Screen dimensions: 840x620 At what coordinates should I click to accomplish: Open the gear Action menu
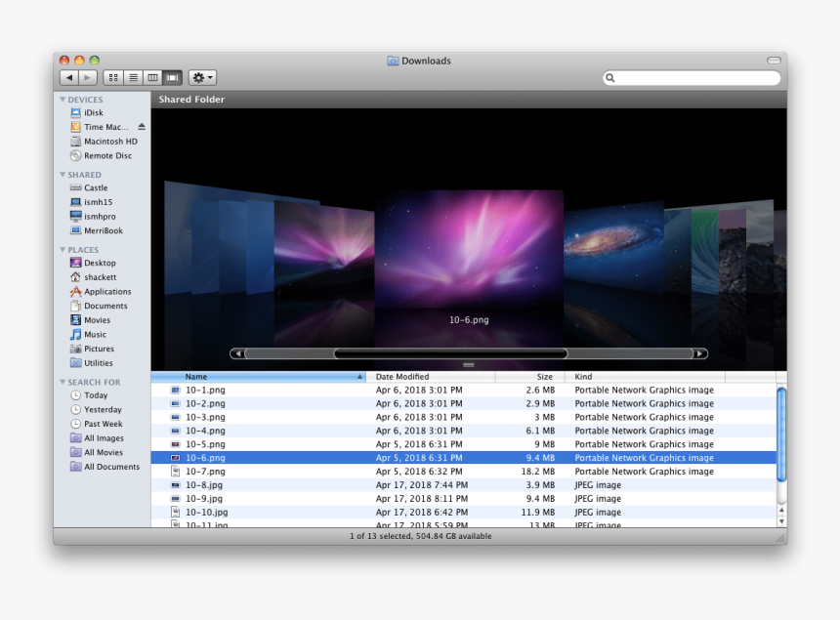tap(202, 78)
